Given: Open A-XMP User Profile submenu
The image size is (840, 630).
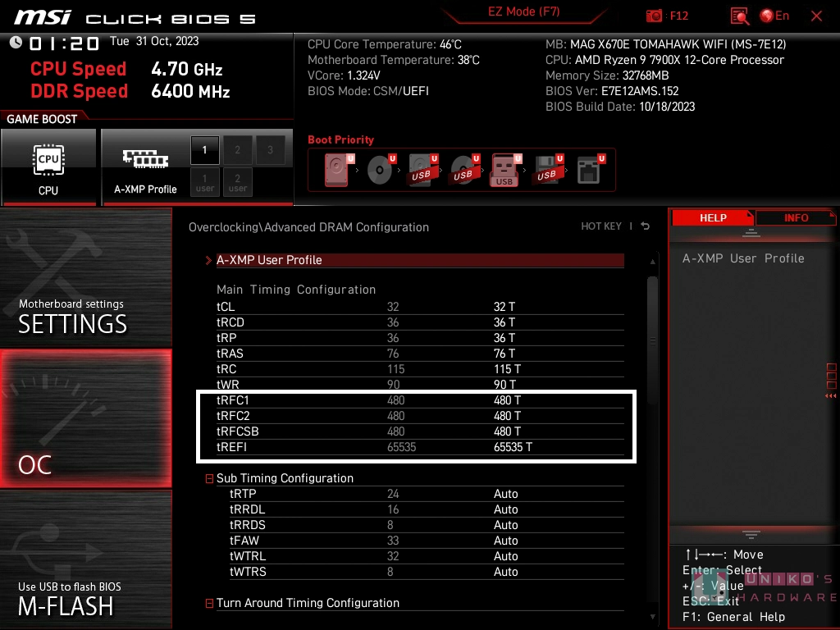Looking at the screenshot, I should pyautogui.click(x=420, y=260).
